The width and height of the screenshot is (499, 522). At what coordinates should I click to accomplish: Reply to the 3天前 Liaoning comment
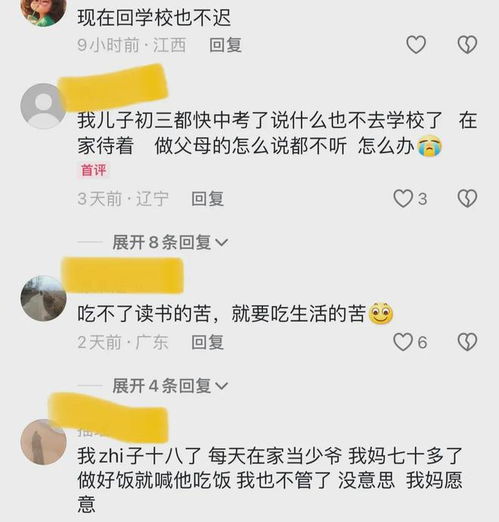[207, 199]
